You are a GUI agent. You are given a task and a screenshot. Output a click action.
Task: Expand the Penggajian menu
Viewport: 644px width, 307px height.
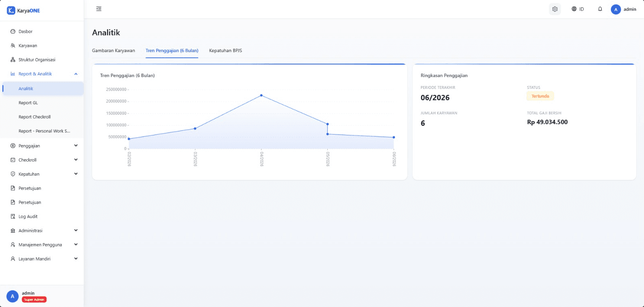pos(76,146)
